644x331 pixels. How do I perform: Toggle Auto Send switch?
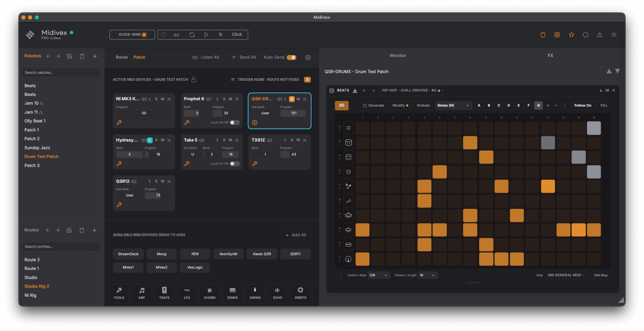[292, 57]
